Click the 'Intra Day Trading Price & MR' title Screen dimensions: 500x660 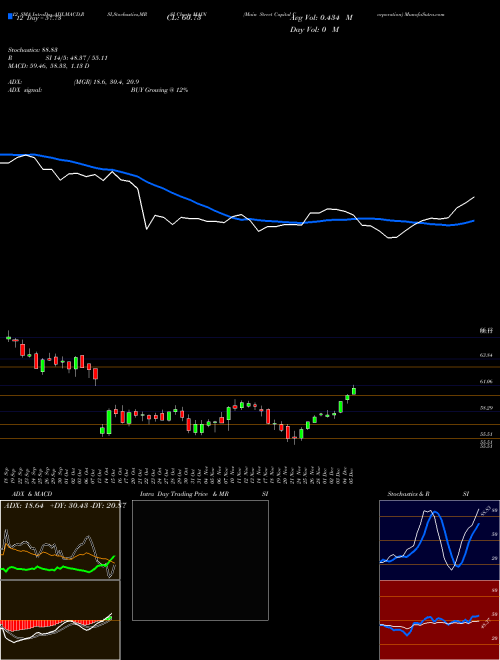184,494
